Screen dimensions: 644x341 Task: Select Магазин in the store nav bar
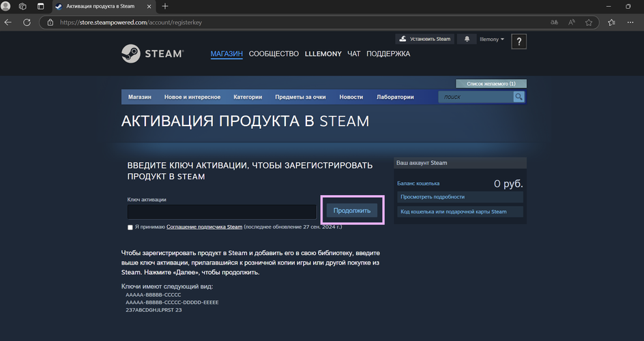tap(140, 97)
